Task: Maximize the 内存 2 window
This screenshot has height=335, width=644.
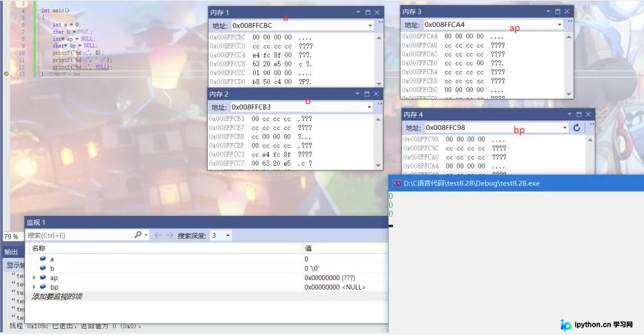Action: coord(367,94)
